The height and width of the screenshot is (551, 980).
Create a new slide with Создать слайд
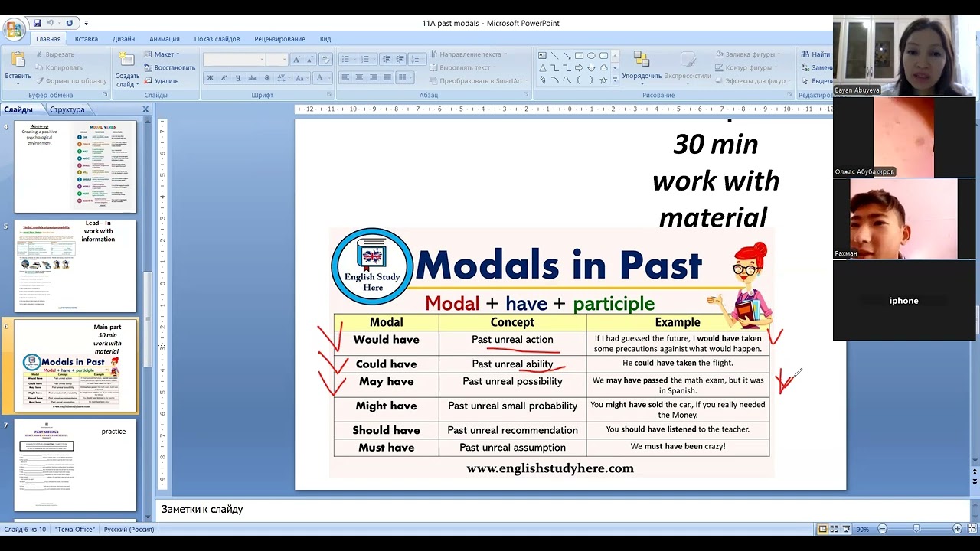coord(127,69)
